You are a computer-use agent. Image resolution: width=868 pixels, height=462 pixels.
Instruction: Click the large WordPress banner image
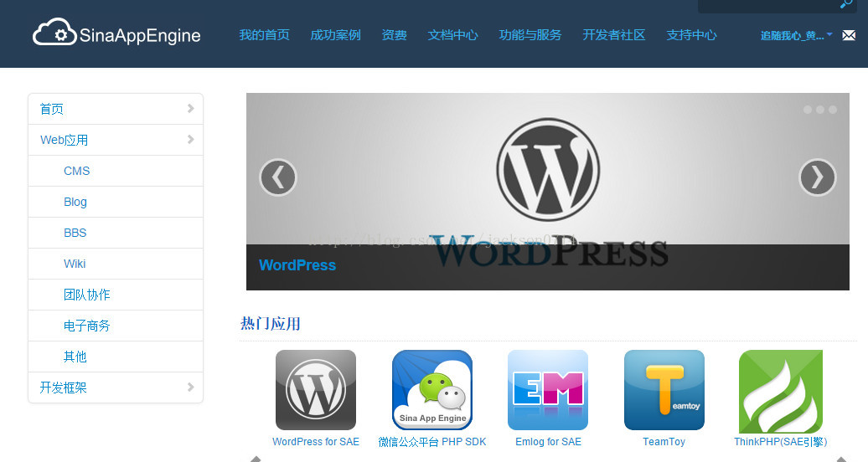547,192
